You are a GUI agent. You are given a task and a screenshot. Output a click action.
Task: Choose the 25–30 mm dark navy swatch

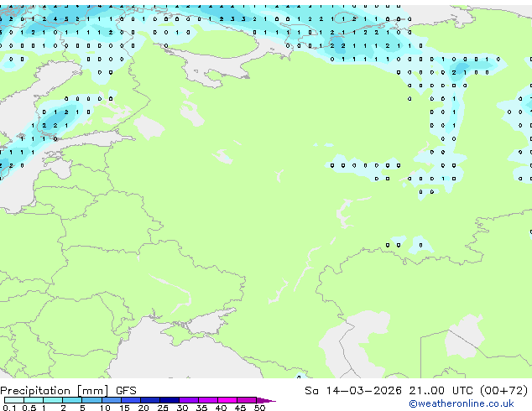click(169, 400)
